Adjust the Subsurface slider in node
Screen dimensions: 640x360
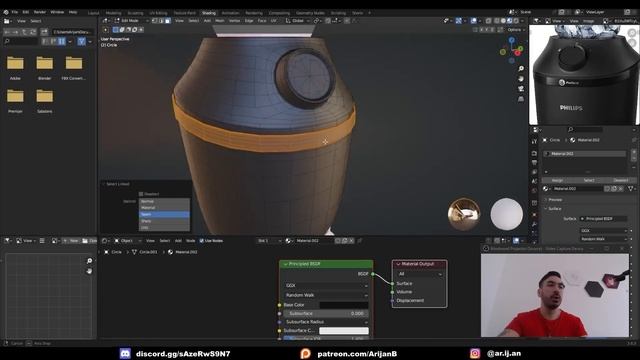click(326, 313)
